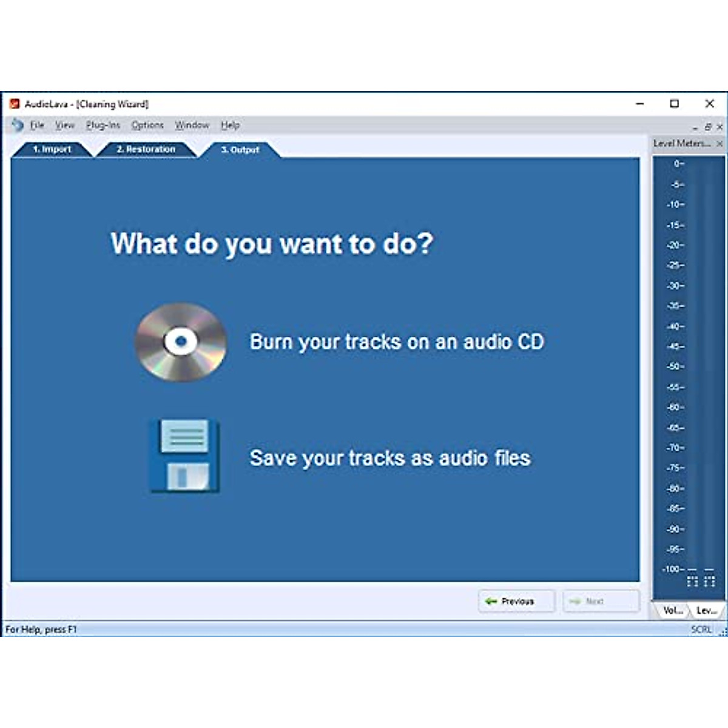Click the floppy disk save icon
This screenshot has height=728, width=728.
pyautogui.click(x=184, y=456)
